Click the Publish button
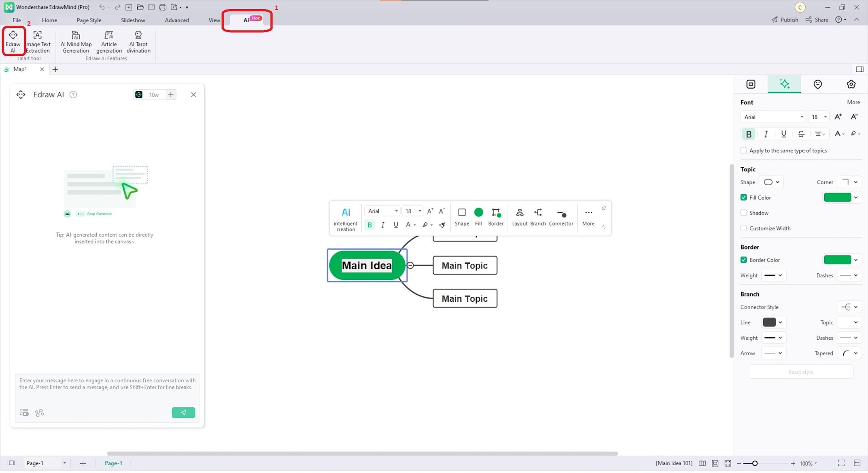868x473 pixels. tap(785, 19)
